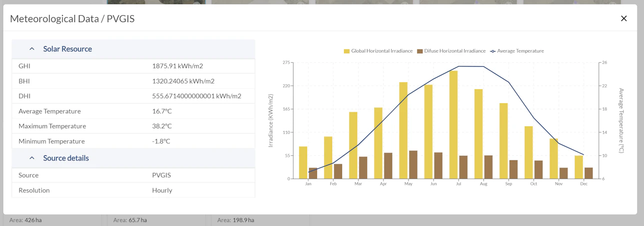Viewport: 644px width, 226px height.
Task: Click the March brown diffuse bar
Action: click(363, 168)
